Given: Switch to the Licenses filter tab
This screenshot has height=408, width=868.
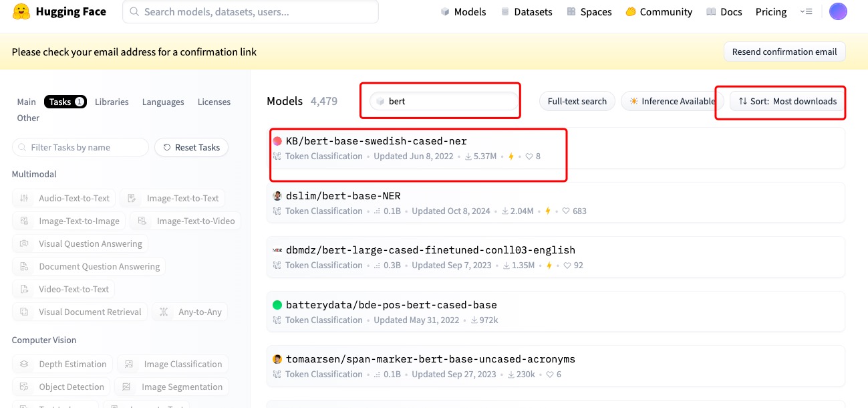Looking at the screenshot, I should coord(214,102).
